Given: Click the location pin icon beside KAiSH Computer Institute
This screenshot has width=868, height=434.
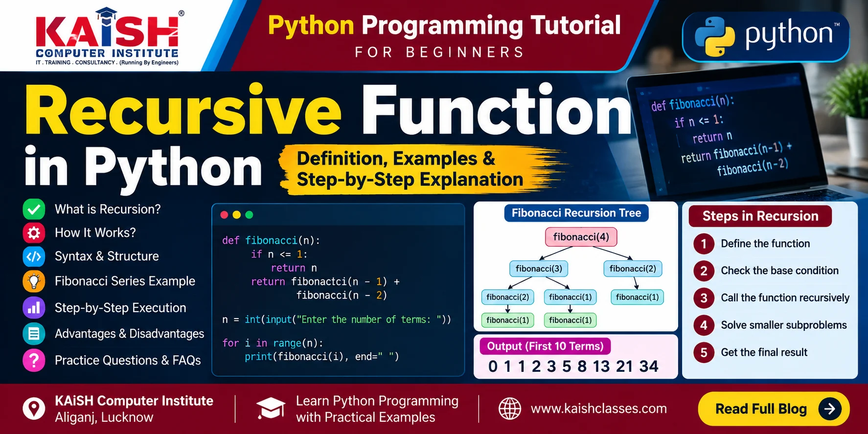Looking at the screenshot, I should tap(34, 409).
